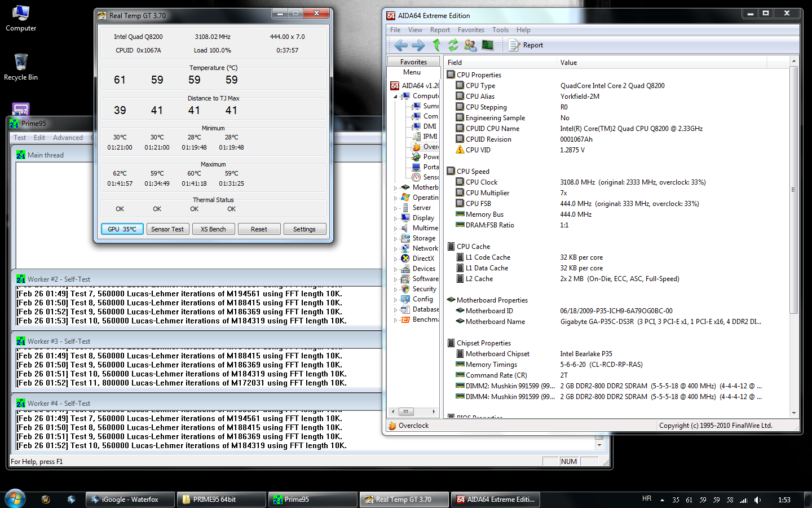
Task: Open the system monitor screen icon in AIDA64
Action: [x=488, y=45]
